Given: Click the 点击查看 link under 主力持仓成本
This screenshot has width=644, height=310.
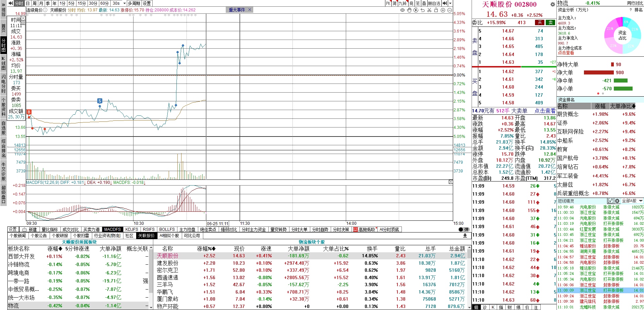Looking at the screenshot, I should pyautogui.click(x=566, y=53).
